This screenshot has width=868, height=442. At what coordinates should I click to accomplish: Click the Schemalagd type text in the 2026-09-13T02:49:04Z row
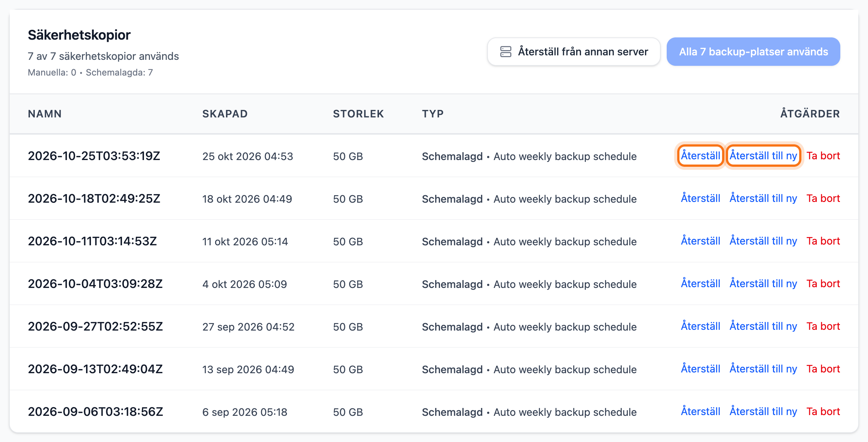coord(452,369)
